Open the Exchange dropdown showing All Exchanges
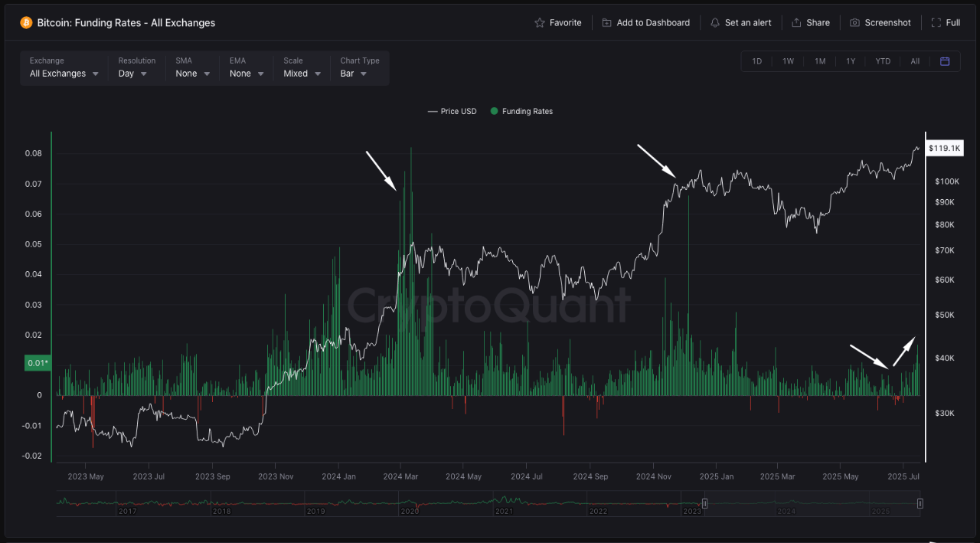 click(64, 73)
